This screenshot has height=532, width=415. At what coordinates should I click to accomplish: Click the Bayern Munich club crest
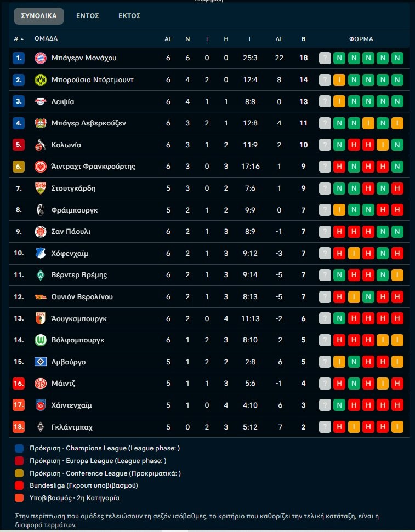41,58
